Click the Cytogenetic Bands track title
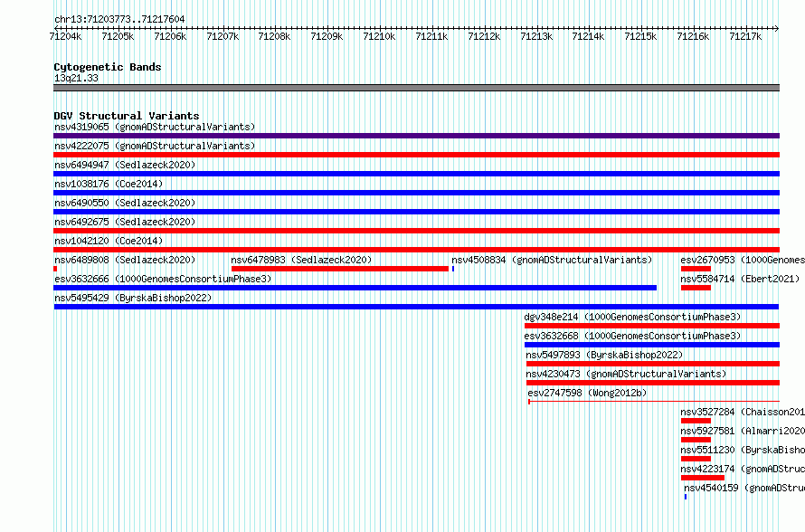The width and height of the screenshot is (805, 532). pos(108,67)
